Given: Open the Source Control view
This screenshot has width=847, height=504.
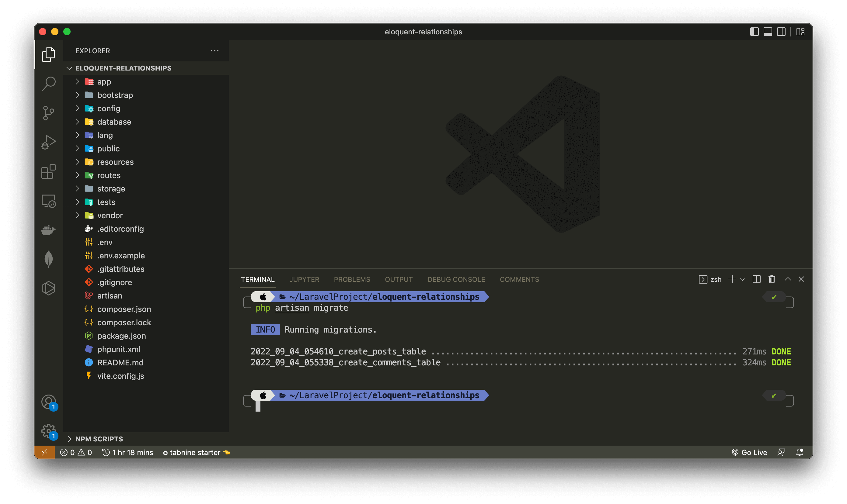Looking at the screenshot, I should pyautogui.click(x=49, y=113).
